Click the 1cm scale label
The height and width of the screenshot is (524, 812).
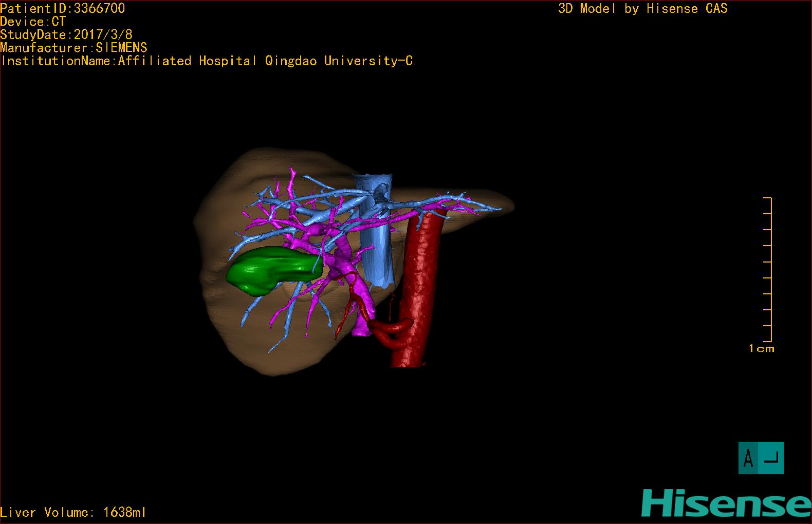click(761, 348)
